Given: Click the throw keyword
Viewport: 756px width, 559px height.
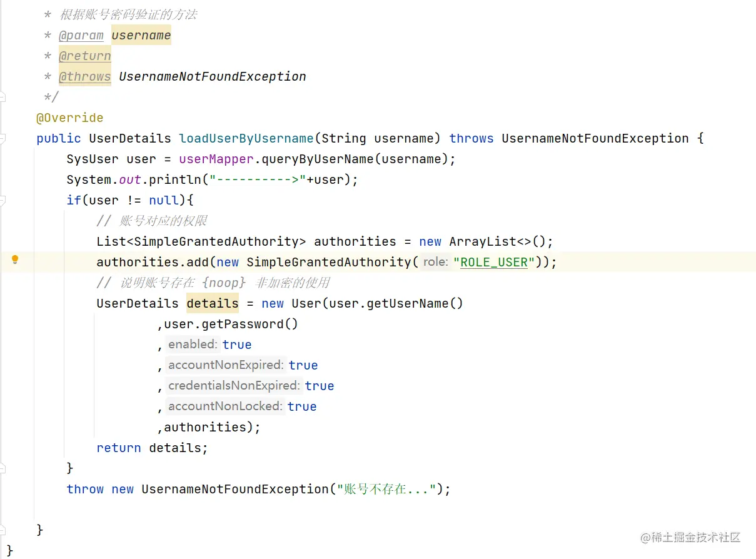Looking at the screenshot, I should (x=85, y=489).
